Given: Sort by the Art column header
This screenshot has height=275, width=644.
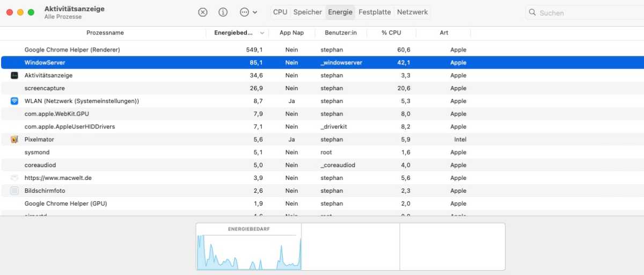Looking at the screenshot, I should pyautogui.click(x=444, y=33).
